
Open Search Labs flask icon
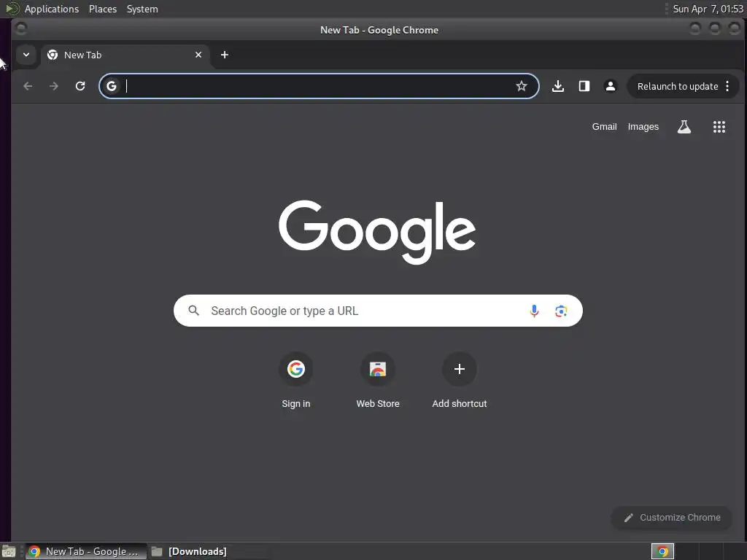pyautogui.click(x=684, y=127)
